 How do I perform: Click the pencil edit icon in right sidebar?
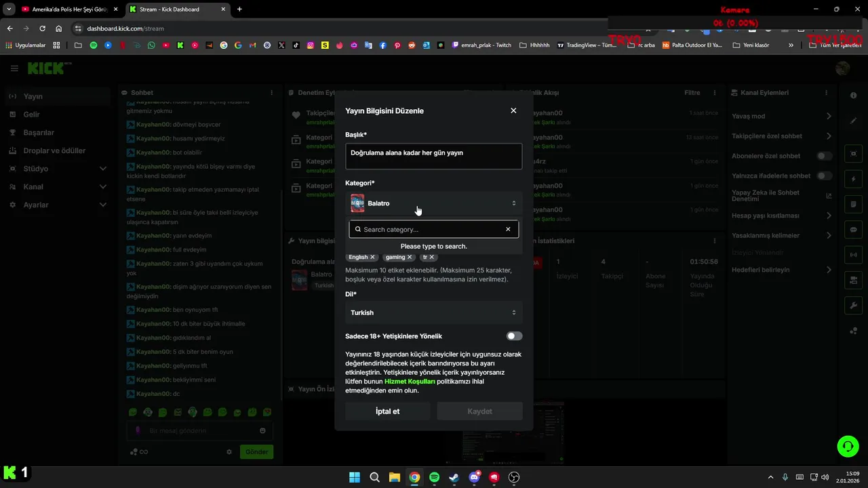(854, 121)
